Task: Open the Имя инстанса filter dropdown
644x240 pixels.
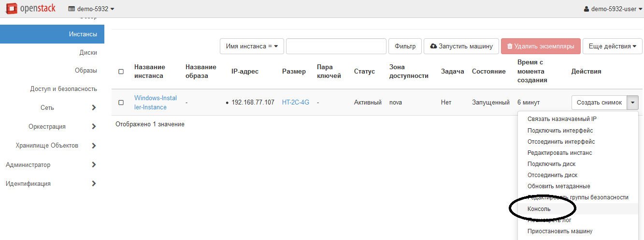Action: (251, 46)
